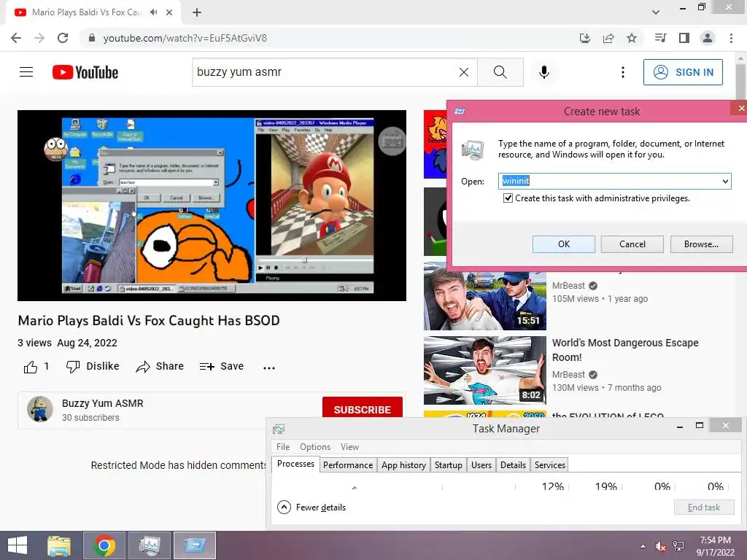Open Task Manager View menu

click(349, 447)
